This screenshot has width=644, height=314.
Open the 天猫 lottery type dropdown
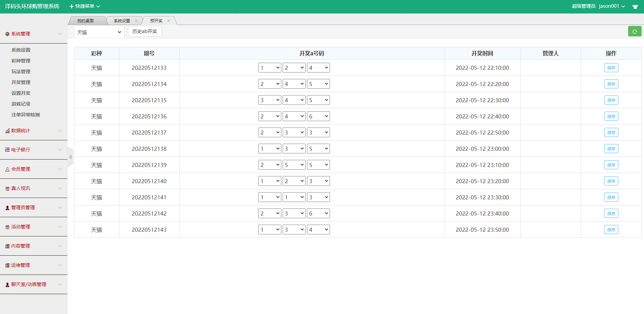[99, 32]
